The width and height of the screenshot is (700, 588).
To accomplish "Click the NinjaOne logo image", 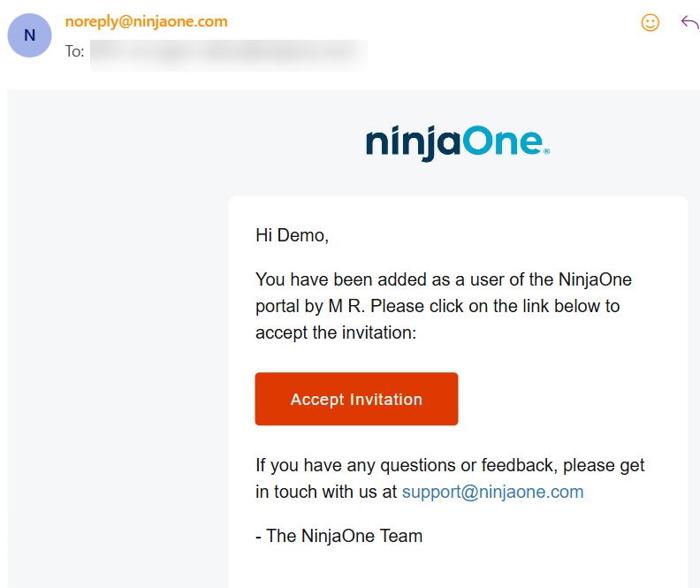I will (457, 142).
